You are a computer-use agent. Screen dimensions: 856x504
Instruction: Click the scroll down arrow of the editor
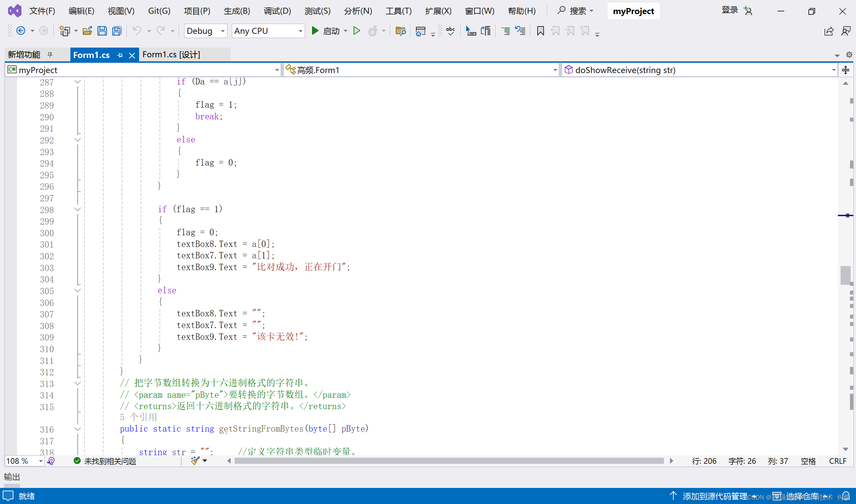pyautogui.click(x=846, y=449)
